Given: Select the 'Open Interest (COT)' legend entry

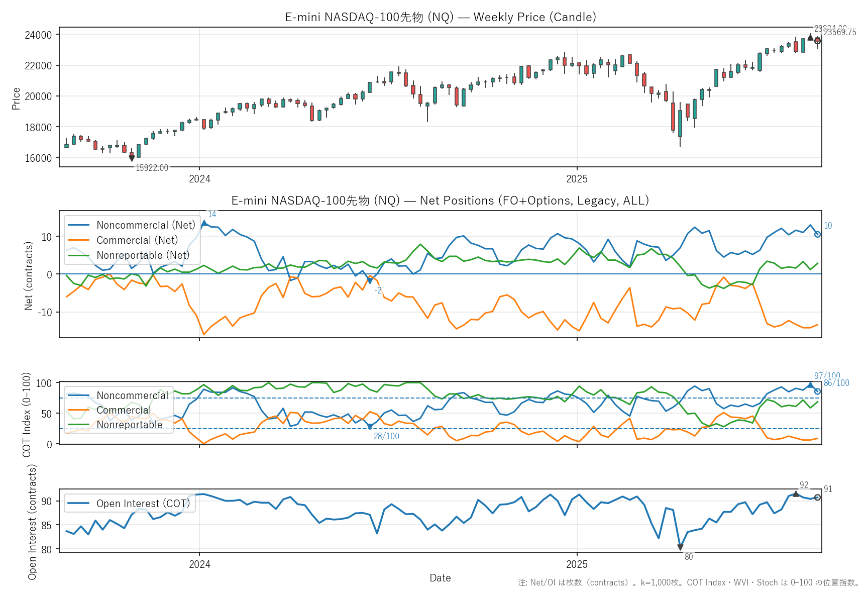Looking at the screenshot, I should pyautogui.click(x=143, y=504).
